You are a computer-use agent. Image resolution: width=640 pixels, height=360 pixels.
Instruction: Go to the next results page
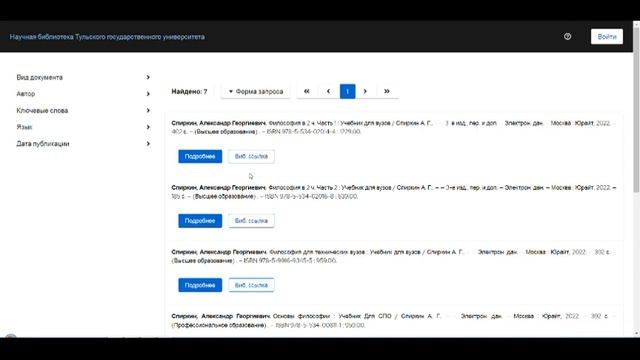[365, 91]
